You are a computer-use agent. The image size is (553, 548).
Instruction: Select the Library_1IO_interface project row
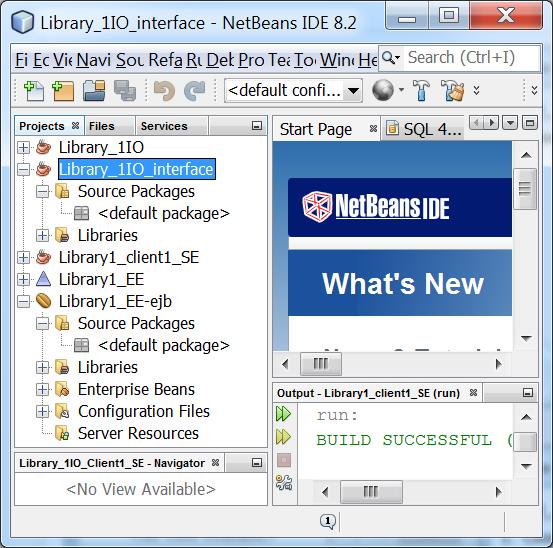click(x=136, y=169)
